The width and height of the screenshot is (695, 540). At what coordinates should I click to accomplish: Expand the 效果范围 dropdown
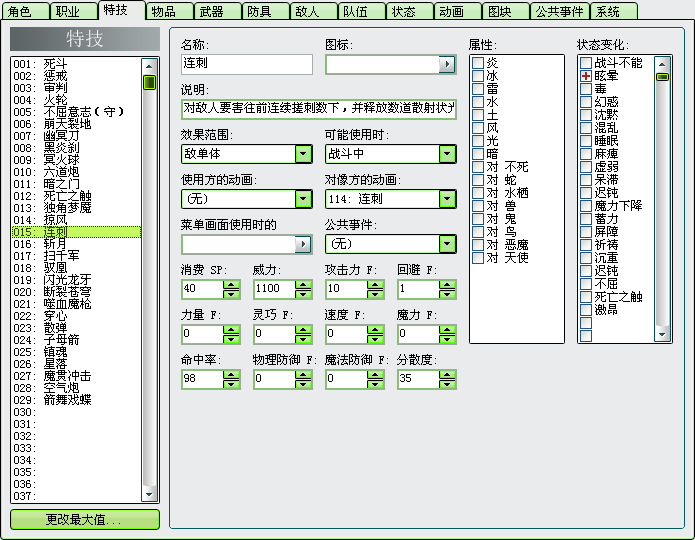(303, 154)
